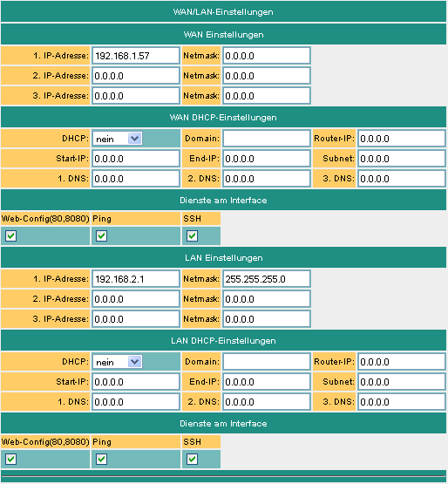448x484 pixels.
Task: Disable SSH on WAN interface
Action: (x=192, y=236)
